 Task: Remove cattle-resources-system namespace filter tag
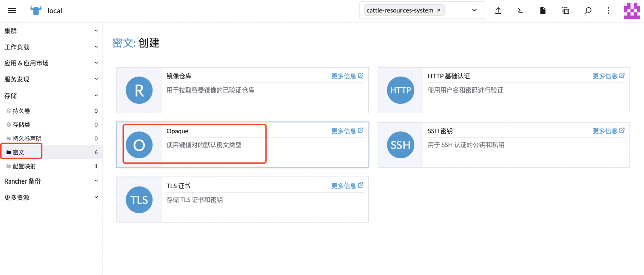click(439, 10)
